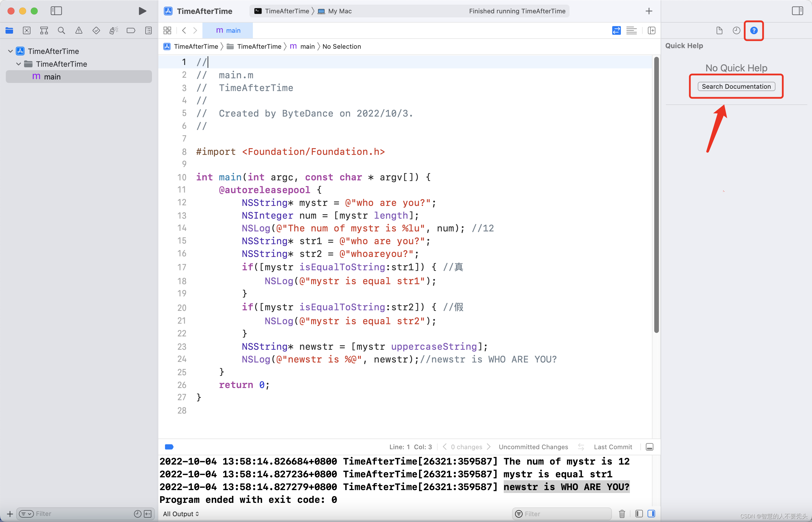Open the All Output dropdown

[181, 514]
